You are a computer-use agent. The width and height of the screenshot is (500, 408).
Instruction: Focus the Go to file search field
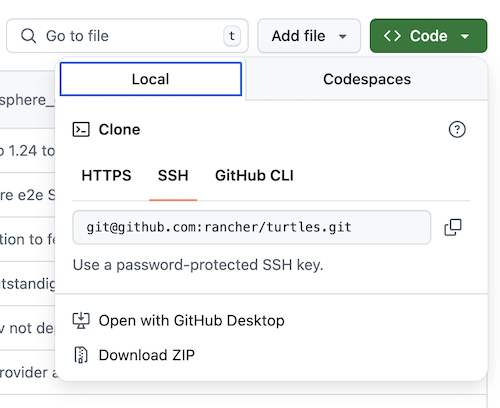coord(127,36)
